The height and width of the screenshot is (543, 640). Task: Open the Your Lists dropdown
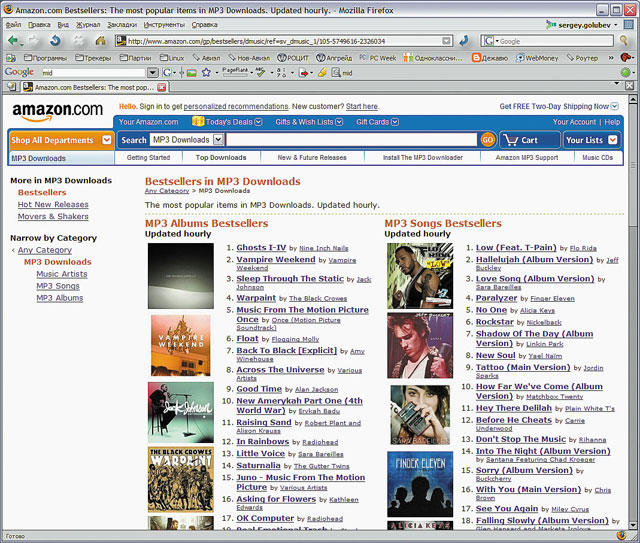click(x=612, y=140)
